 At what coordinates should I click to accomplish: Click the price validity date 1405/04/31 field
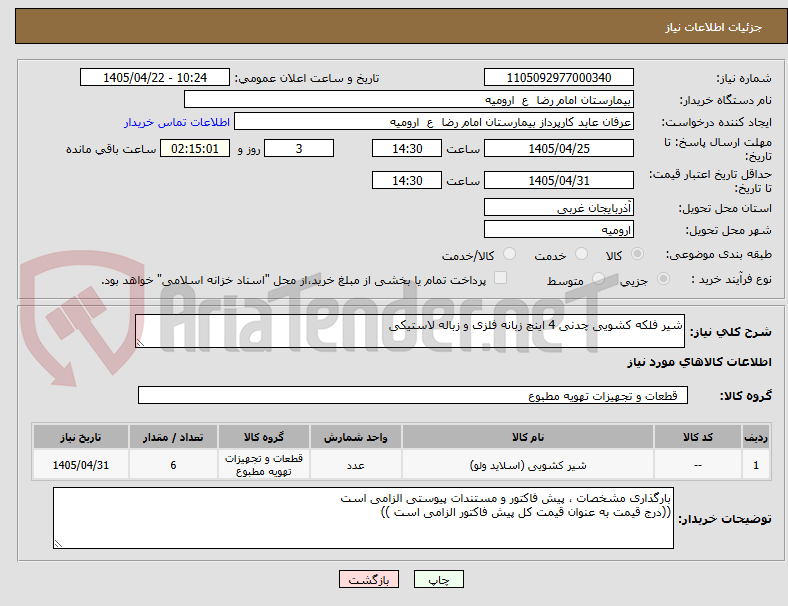click(x=558, y=180)
